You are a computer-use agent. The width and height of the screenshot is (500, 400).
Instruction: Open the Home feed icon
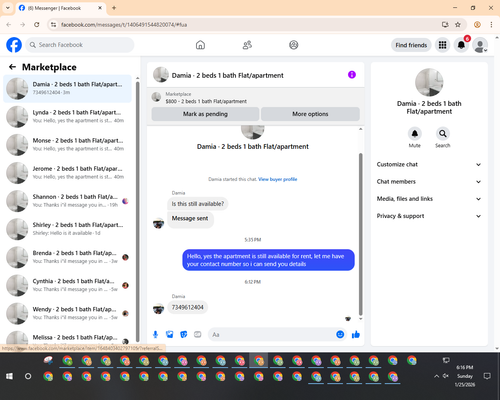pyautogui.click(x=200, y=45)
